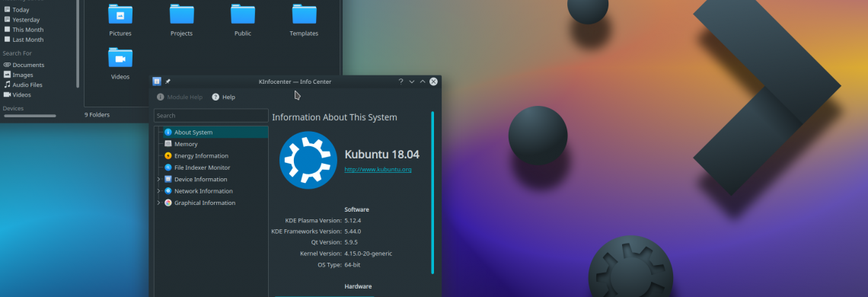Open the www.kubuntu.org link
Image resolution: width=868 pixels, height=297 pixels.
(378, 169)
